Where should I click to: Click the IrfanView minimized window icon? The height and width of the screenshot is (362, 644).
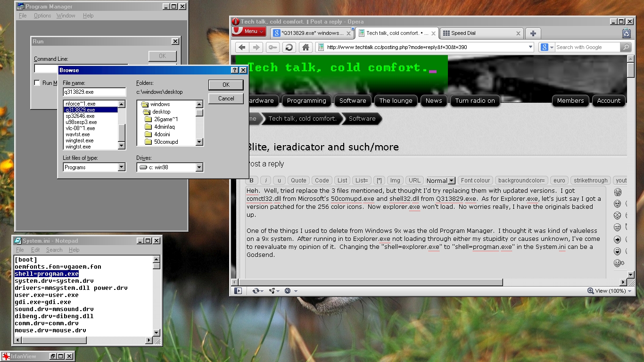(7, 356)
